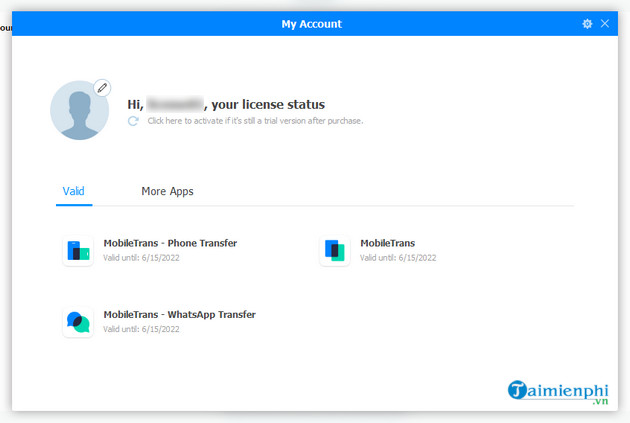The image size is (630, 423).
Task: Edit profile picture with pencil icon
Action: (102, 88)
